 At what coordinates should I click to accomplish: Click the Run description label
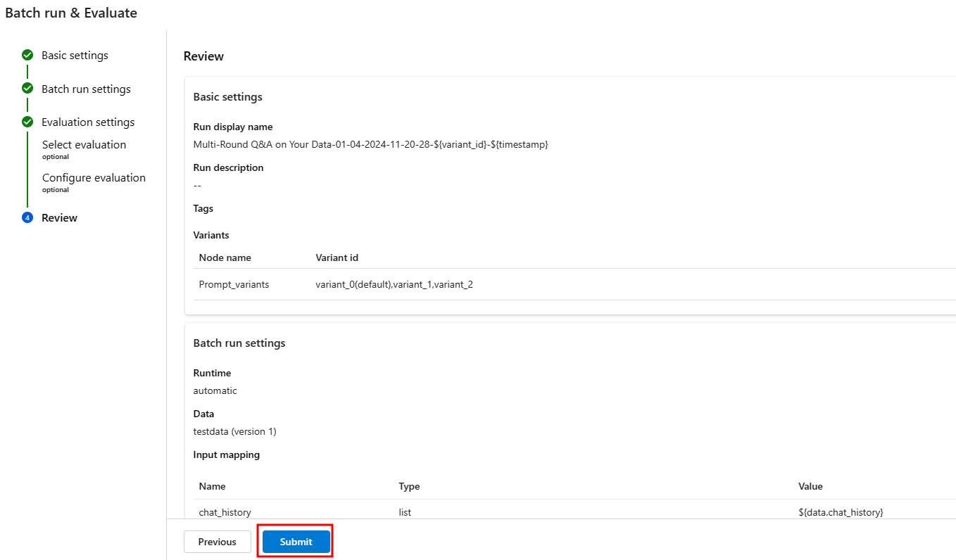(228, 167)
